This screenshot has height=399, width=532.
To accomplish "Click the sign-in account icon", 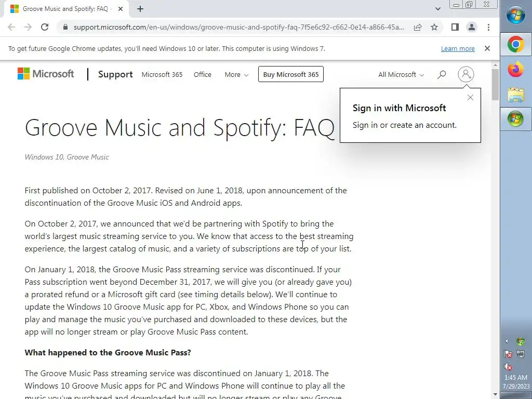I will [466, 74].
